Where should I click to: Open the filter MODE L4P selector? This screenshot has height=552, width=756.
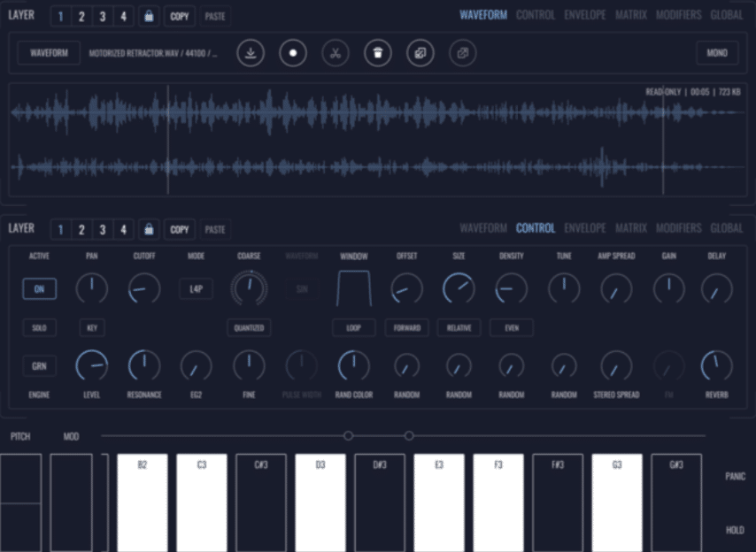[x=197, y=289]
